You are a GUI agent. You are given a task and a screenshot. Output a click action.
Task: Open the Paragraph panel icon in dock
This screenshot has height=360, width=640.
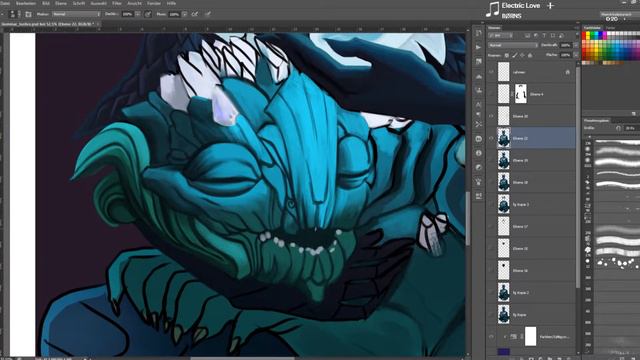(478, 115)
